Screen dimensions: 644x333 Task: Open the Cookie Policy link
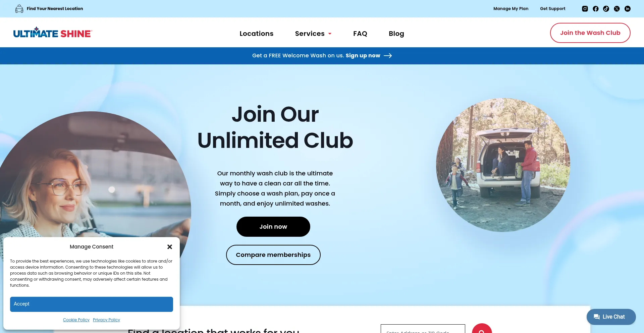pyautogui.click(x=76, y=320)
